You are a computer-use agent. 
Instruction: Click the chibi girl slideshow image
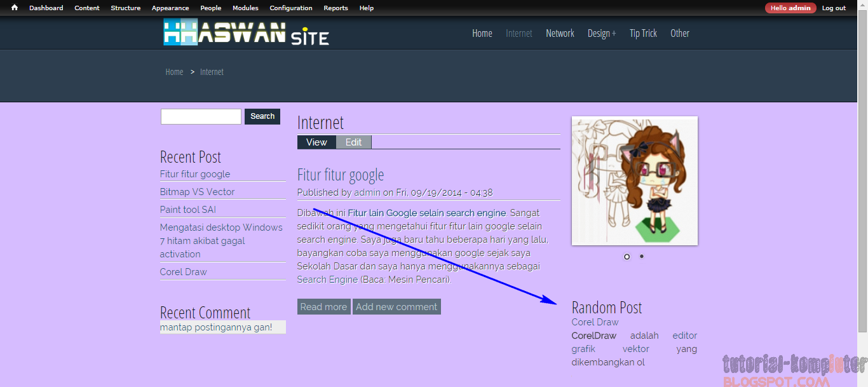[x=635, y=180]
